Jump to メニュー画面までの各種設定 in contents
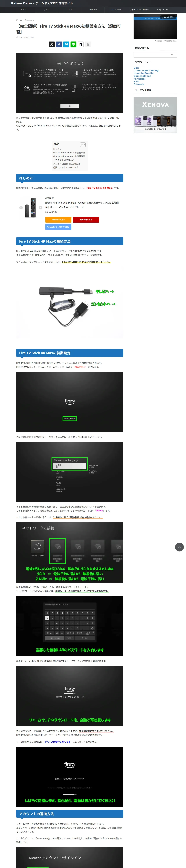The image size is (186, 868). [x=66, y=164]
